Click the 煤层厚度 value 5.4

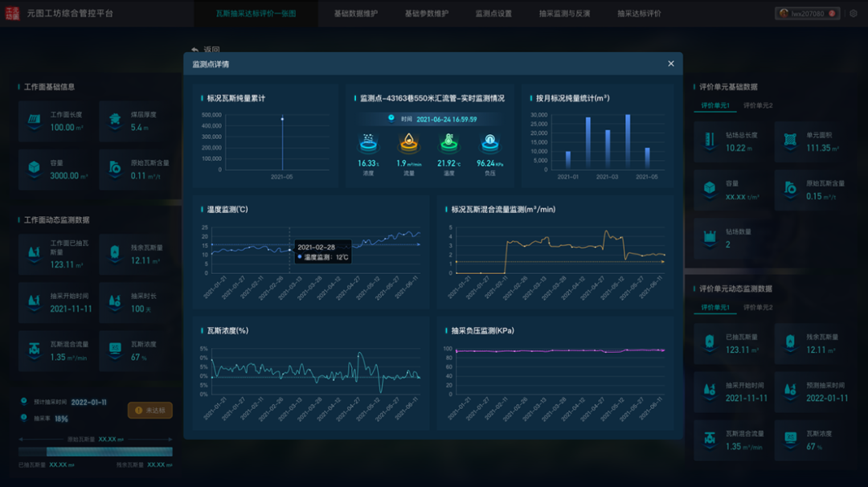click(x=140, y=127)
